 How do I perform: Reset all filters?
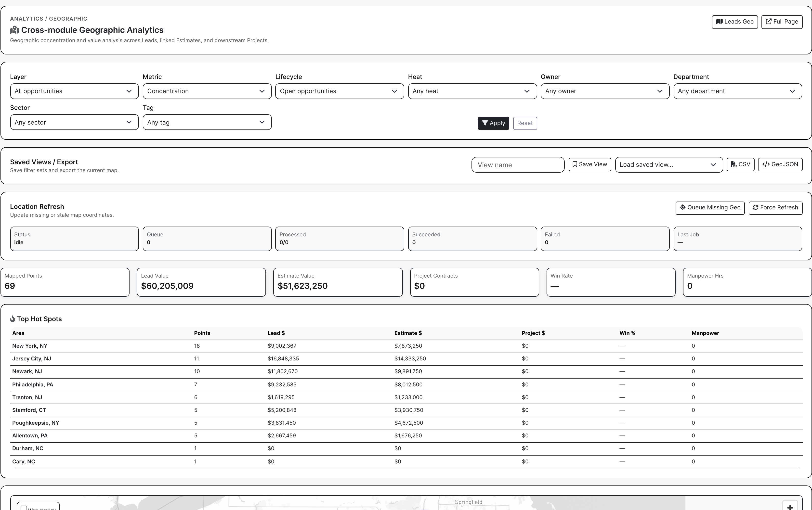525,123
